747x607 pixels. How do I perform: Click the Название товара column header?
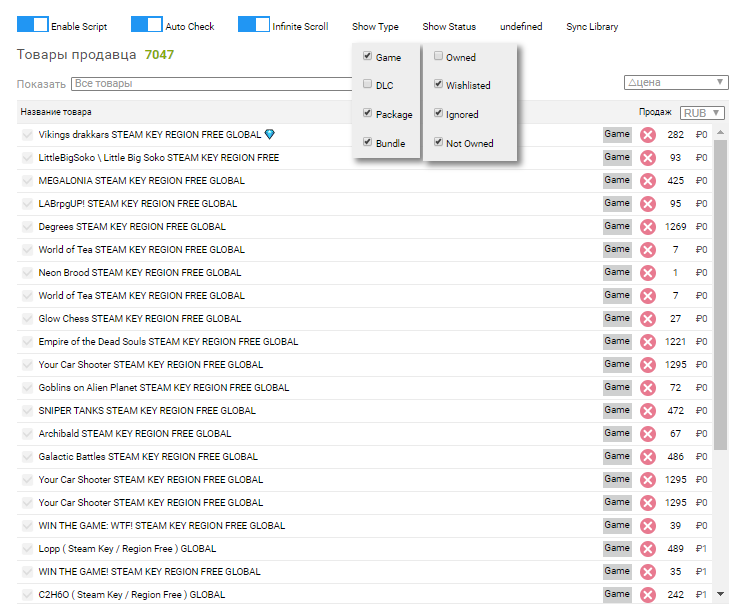(56, 112)
